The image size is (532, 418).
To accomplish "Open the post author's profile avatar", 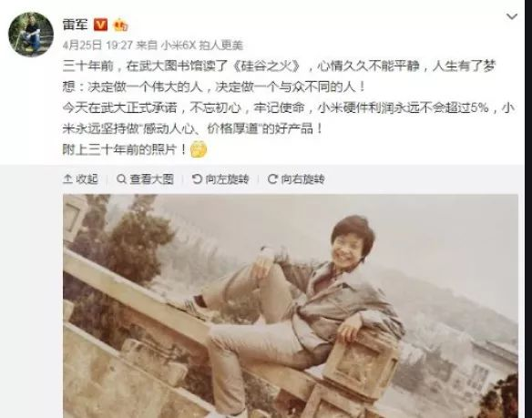I will tap(31, 34).
